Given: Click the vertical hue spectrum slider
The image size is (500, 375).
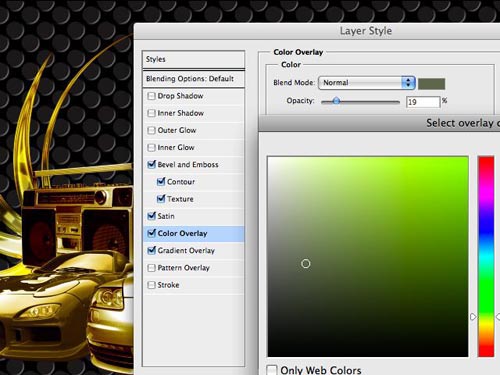Looking at the screenshot, I should [x=486, y=256].
